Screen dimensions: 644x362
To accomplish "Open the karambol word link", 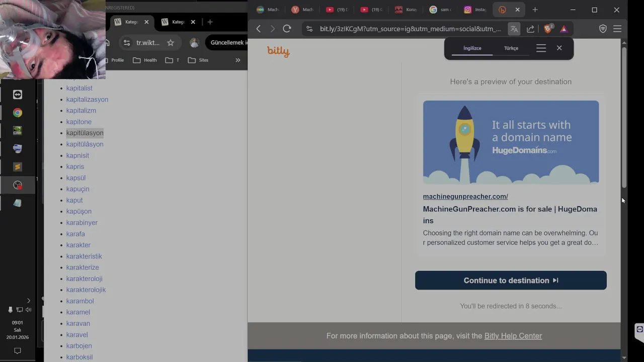I will (80, 301).
